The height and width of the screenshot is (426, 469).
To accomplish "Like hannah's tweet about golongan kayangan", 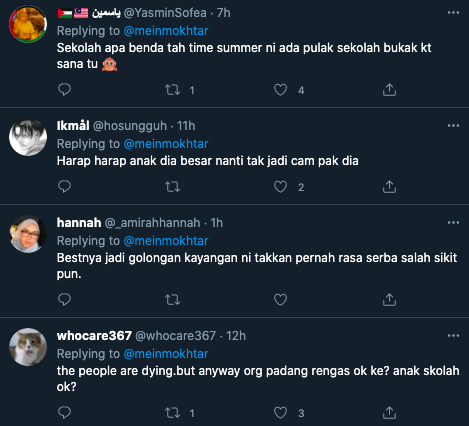I will (280, 300).
